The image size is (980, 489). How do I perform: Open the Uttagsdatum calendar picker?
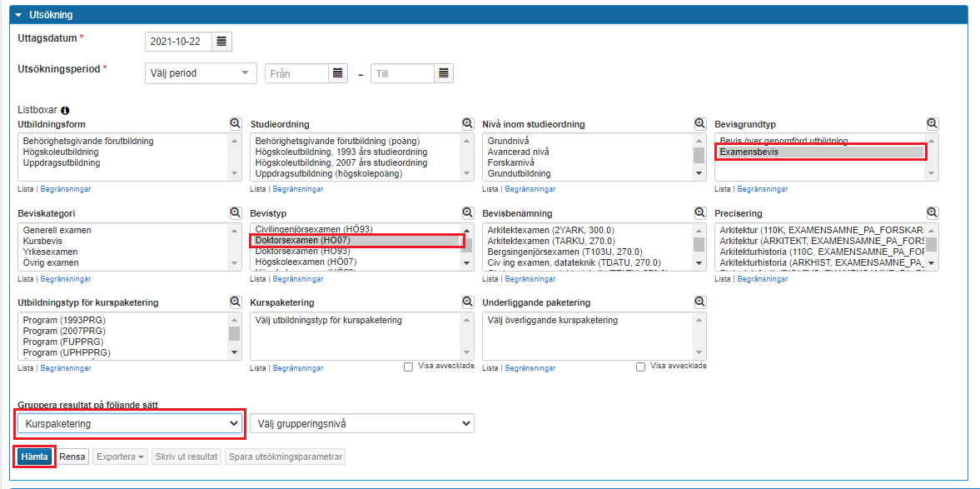(221, 41)
